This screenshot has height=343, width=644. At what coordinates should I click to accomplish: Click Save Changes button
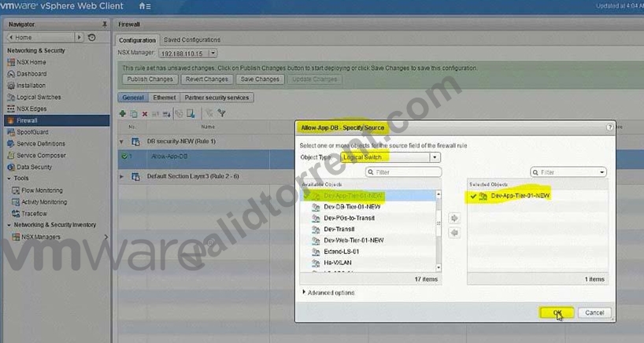click(260, 79)
